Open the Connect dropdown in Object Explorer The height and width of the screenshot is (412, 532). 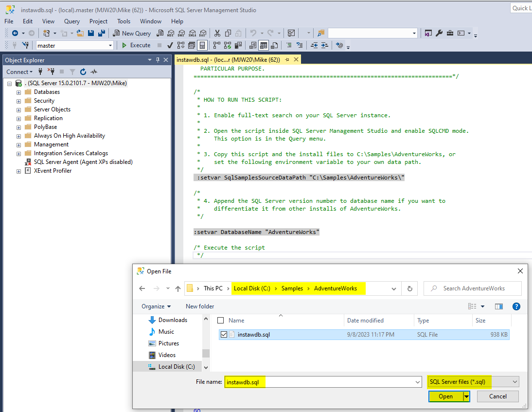coord(19,72)
